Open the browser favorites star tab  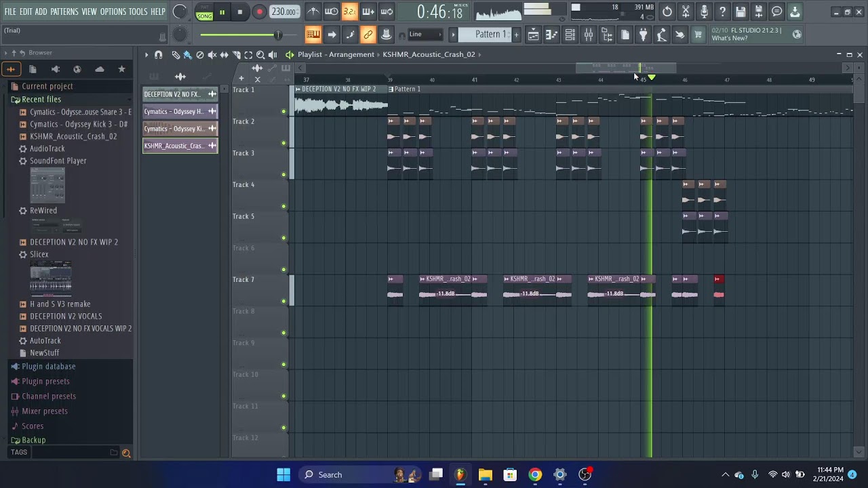point(121,69)
